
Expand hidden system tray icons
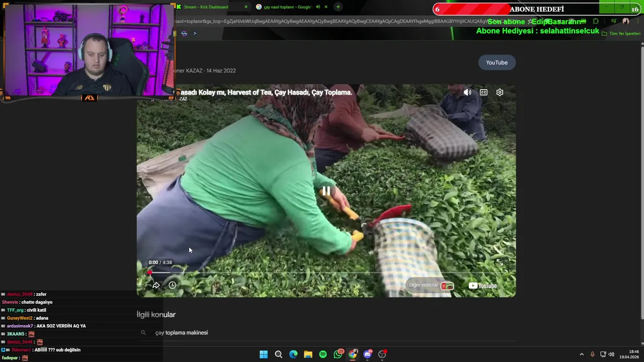point(582,354)
